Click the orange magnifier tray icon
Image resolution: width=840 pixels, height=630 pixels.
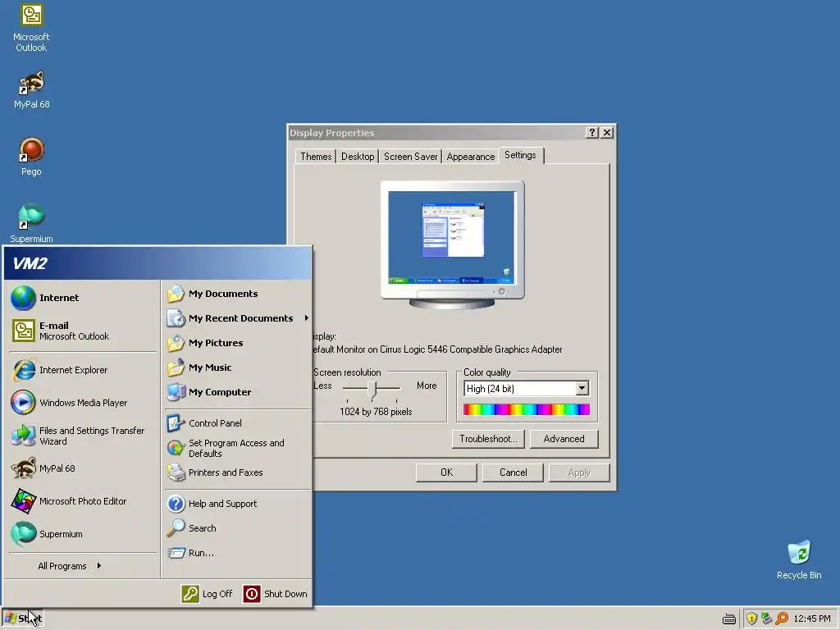[782, 619]
